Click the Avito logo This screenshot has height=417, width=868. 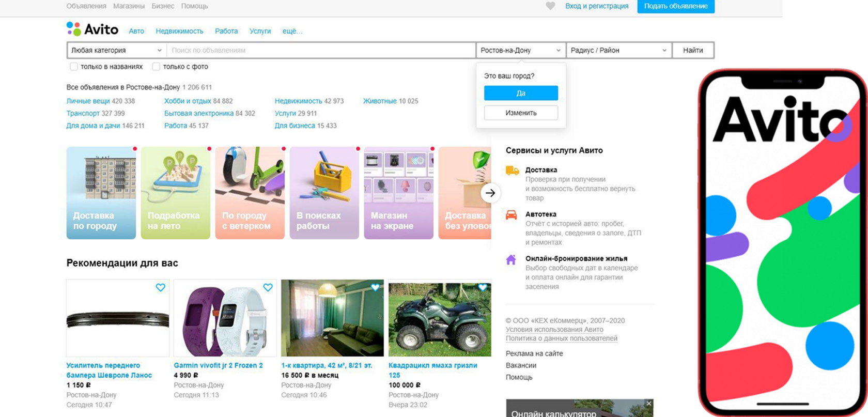click(92, 29)
